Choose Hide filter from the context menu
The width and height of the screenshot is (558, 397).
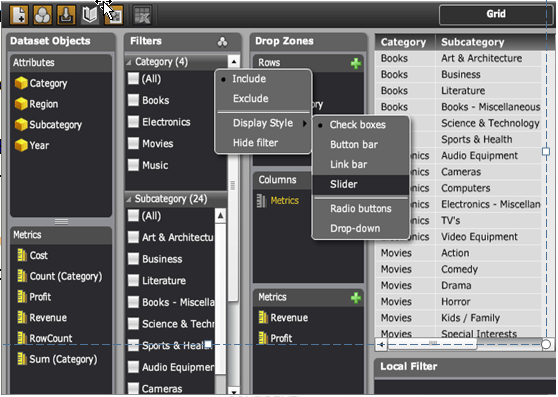tap(256, 143)
